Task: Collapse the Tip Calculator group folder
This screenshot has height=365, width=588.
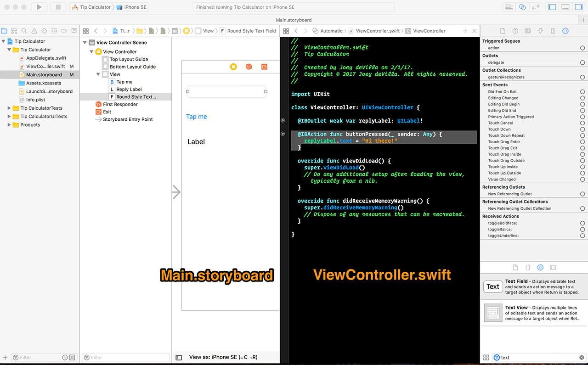Action: 10,50
